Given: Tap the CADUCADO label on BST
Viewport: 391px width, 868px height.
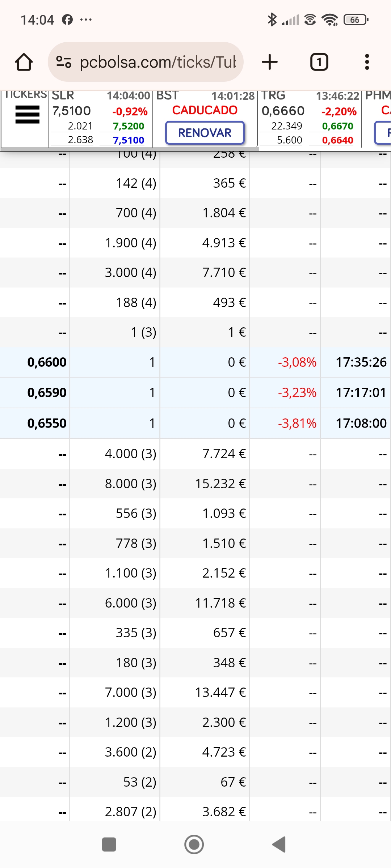Looking at the screenshot, I should [x=205, y=110].
